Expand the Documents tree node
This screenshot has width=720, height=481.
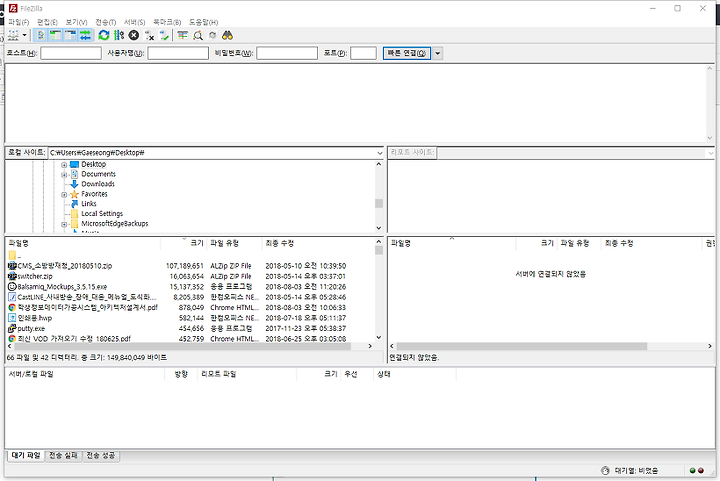[x=64, y=174]
